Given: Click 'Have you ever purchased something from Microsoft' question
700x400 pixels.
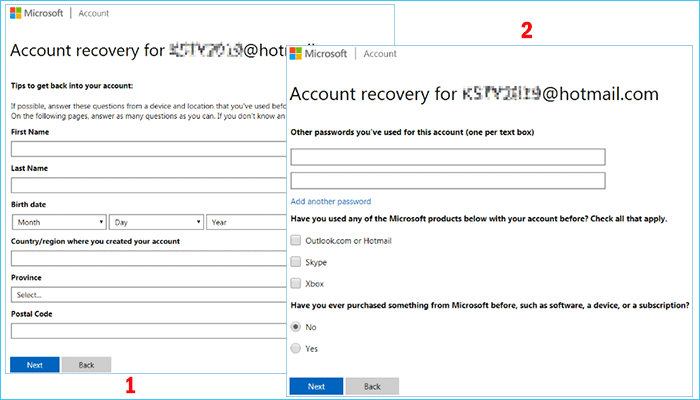Looking at the screenshot, I should coord(490,305).
